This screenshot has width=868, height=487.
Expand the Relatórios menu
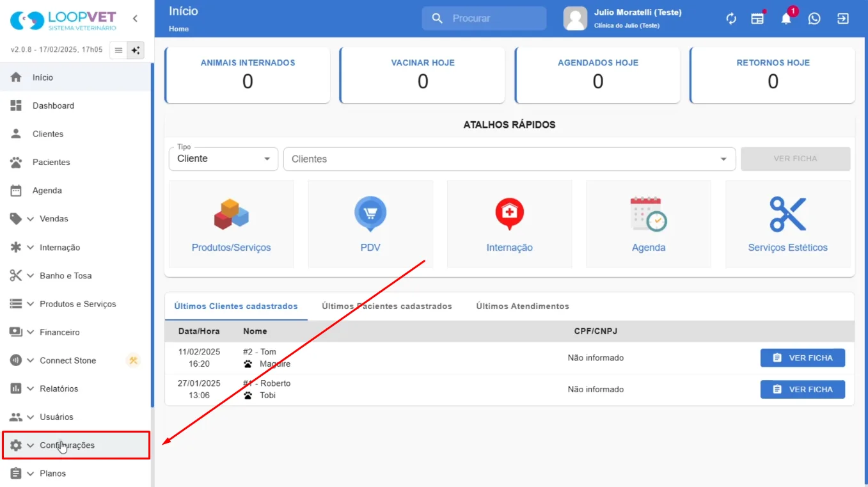[x=75, y=388]
